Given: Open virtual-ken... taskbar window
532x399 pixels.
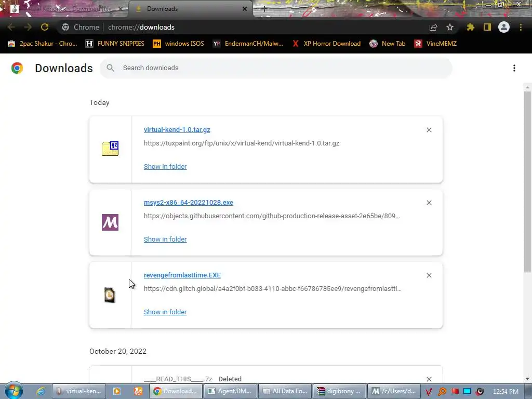Looking at the screenshot, I should pyautogui.click(x=79, y=391).
